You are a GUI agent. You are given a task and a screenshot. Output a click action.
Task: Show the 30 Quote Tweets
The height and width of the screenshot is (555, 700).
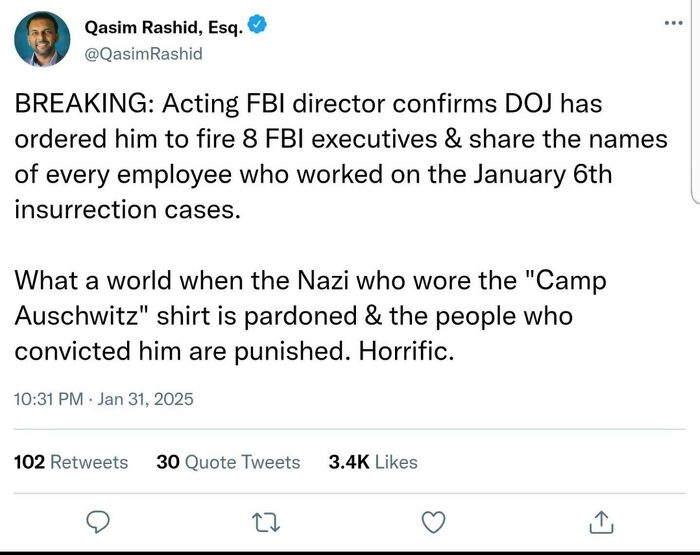click(x=228, y=462)
